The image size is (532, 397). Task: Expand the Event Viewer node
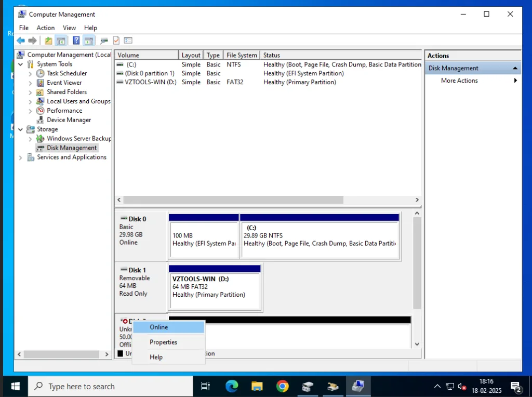tap(30, 83)
